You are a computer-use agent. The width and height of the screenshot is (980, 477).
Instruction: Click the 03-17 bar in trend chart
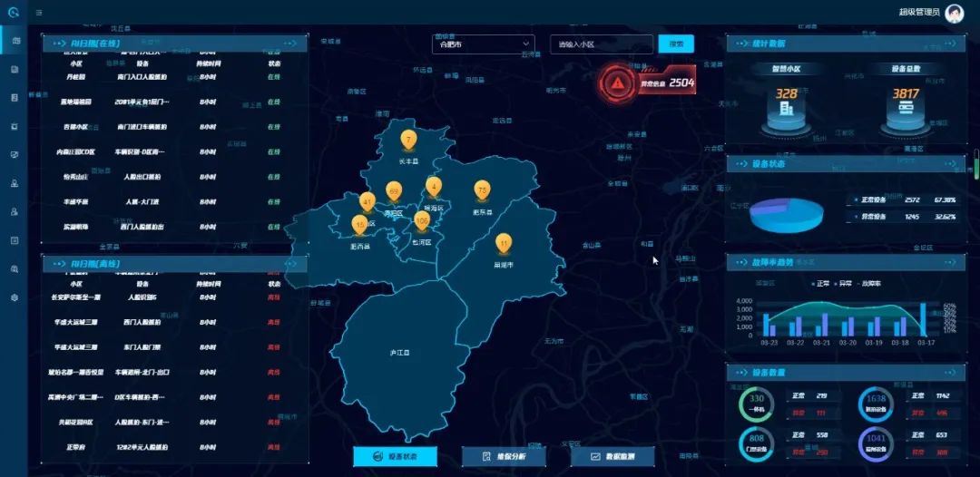(x=923, y=319)
